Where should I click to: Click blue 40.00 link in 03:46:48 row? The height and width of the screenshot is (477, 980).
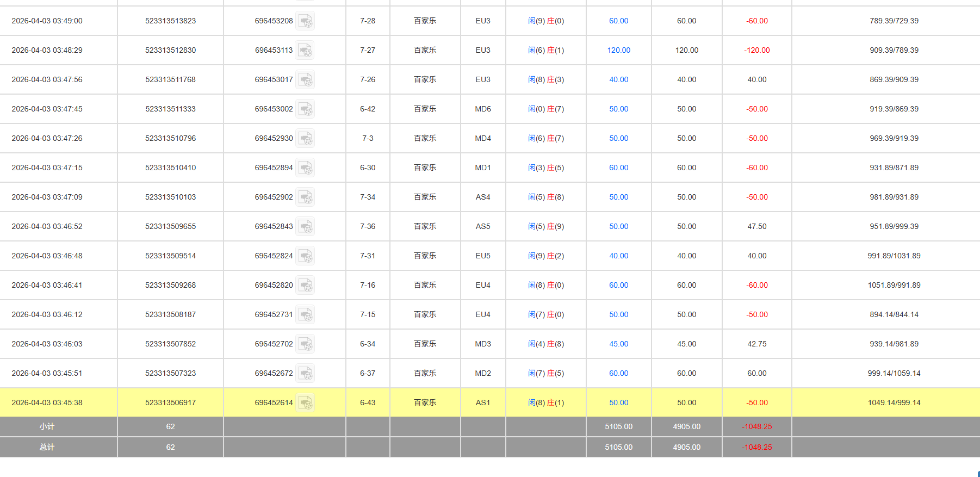618,256
